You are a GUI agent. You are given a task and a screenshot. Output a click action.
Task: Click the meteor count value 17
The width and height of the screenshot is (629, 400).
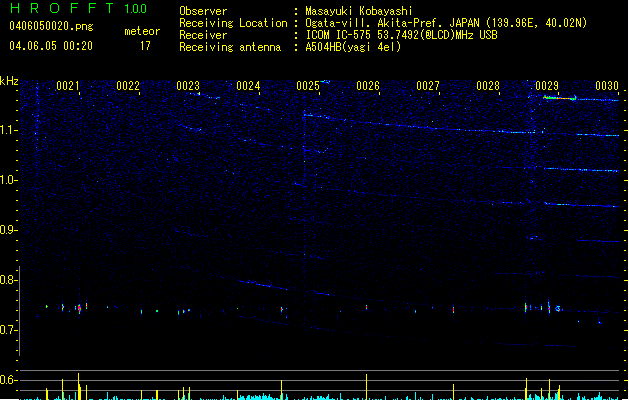(145, 46)
